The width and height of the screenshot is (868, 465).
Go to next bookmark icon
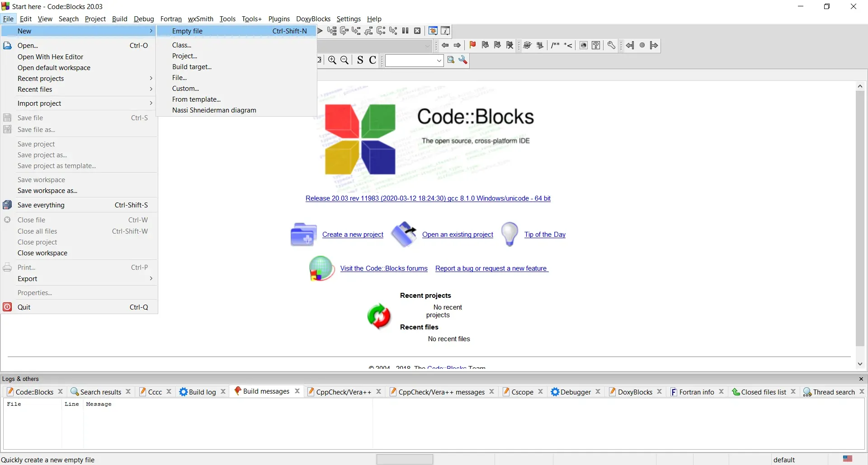[497, 45]
